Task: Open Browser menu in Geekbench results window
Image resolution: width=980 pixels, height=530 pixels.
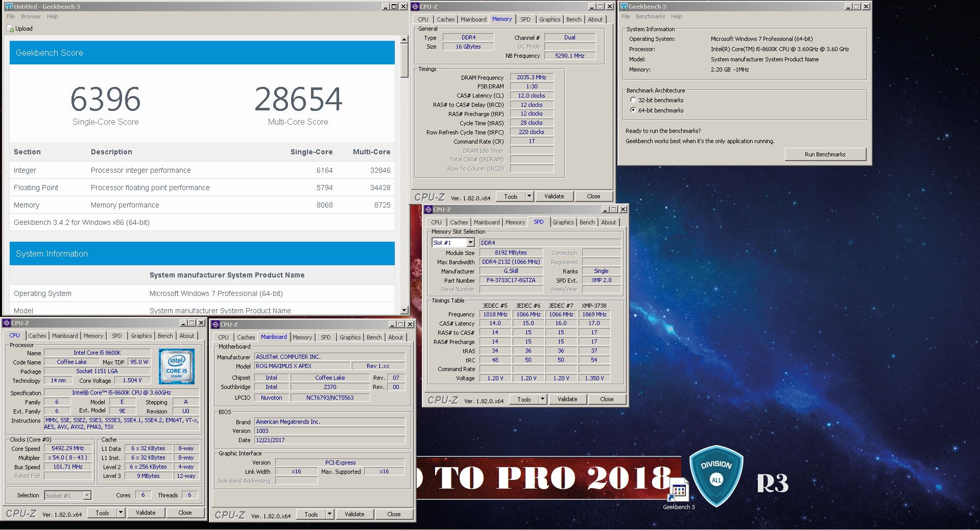Action: (31, 16)
